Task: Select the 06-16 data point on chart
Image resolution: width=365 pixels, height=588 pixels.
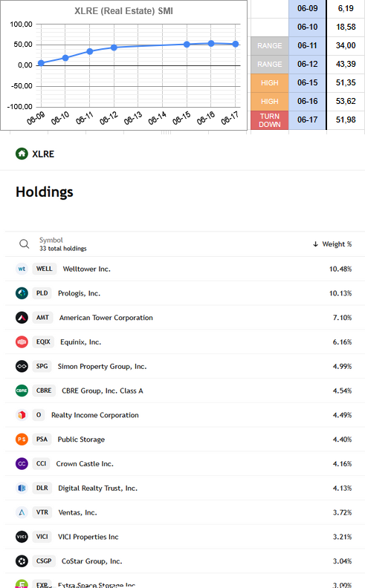Action: click(211, 44)
